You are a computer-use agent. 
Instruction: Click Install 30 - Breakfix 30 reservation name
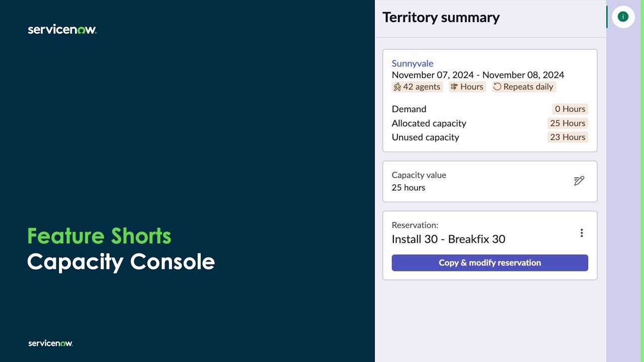448,239
